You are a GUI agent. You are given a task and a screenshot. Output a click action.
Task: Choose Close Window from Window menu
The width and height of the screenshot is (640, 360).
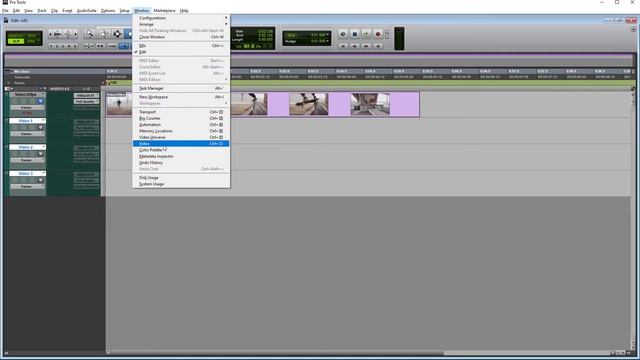click(x=181, y=37)
